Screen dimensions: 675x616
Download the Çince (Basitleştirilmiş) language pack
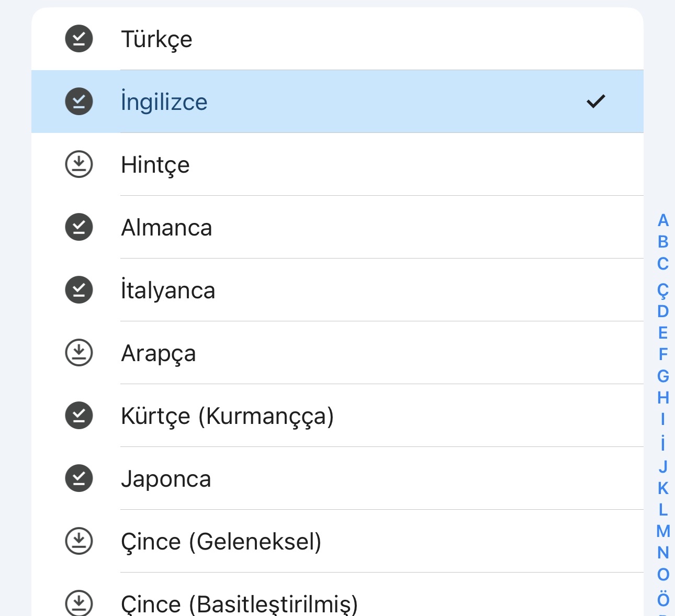tap(79, 603)
